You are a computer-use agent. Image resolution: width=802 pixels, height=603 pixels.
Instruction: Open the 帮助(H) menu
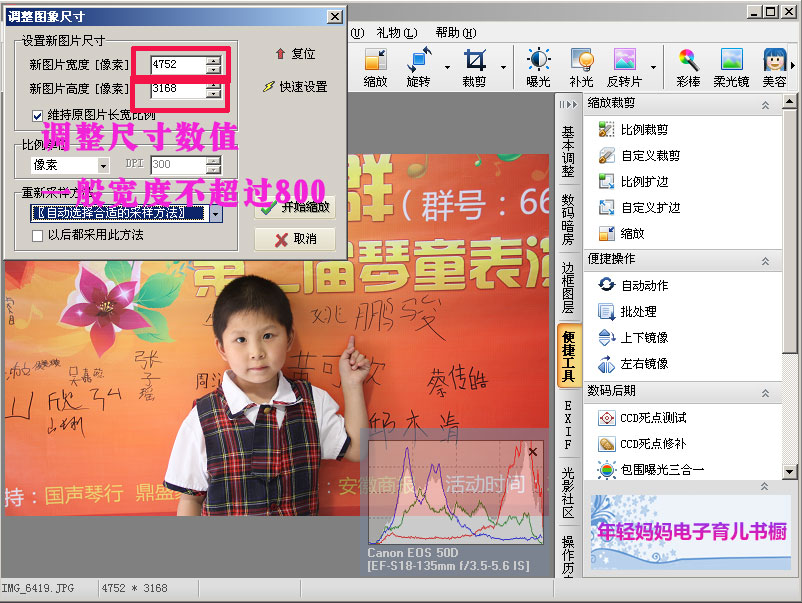coord(456,33)
